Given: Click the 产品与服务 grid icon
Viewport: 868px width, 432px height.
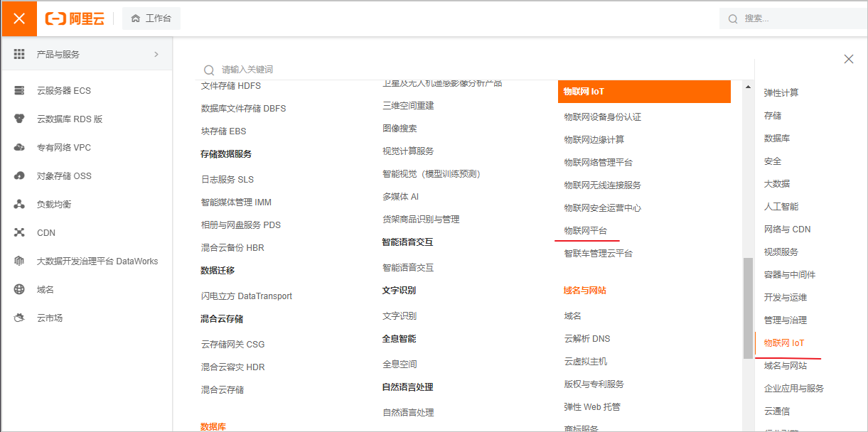Looking at the screenshot, I should [19, 54].
